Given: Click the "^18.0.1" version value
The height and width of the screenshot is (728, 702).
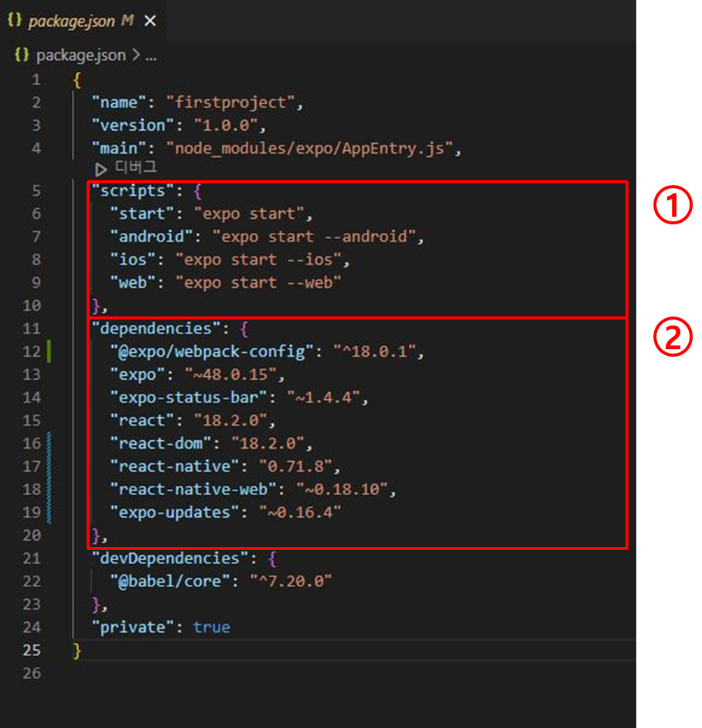Looking at the screenshot, I should (374, 351).
